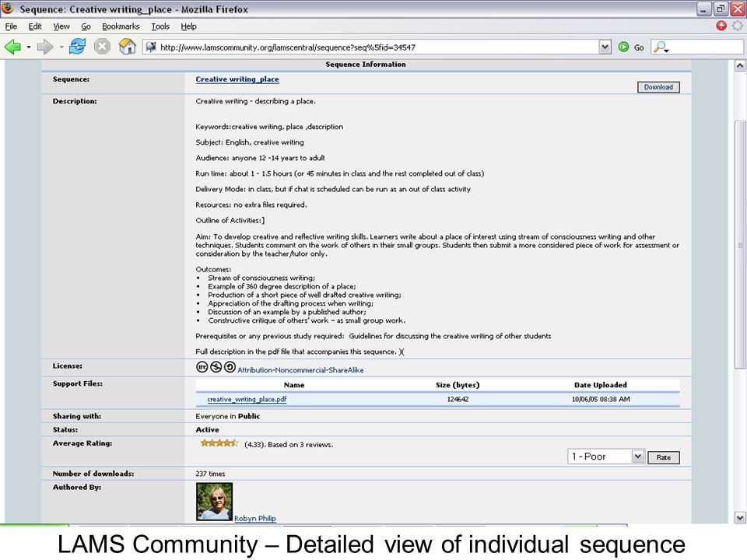Click the Download button
This screenshot has width=747, height=560.
tap(658, 87)
